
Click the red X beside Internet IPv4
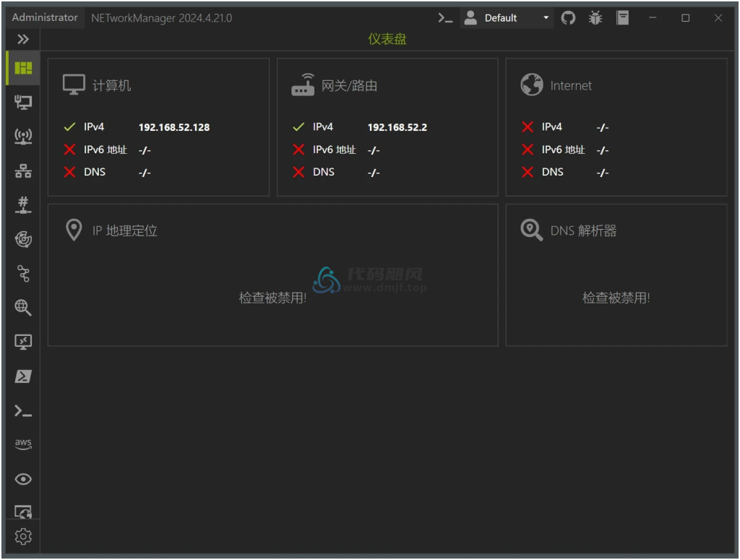[528, 127]
